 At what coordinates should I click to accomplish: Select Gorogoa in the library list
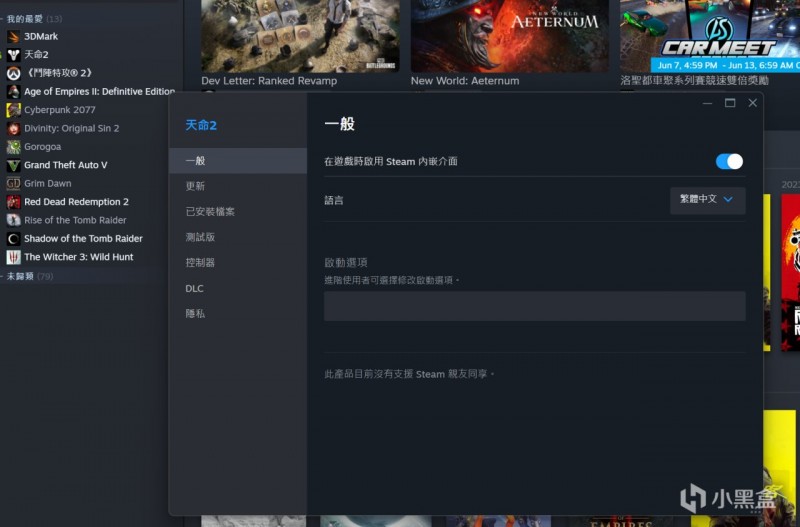click(x=42, y=146)
